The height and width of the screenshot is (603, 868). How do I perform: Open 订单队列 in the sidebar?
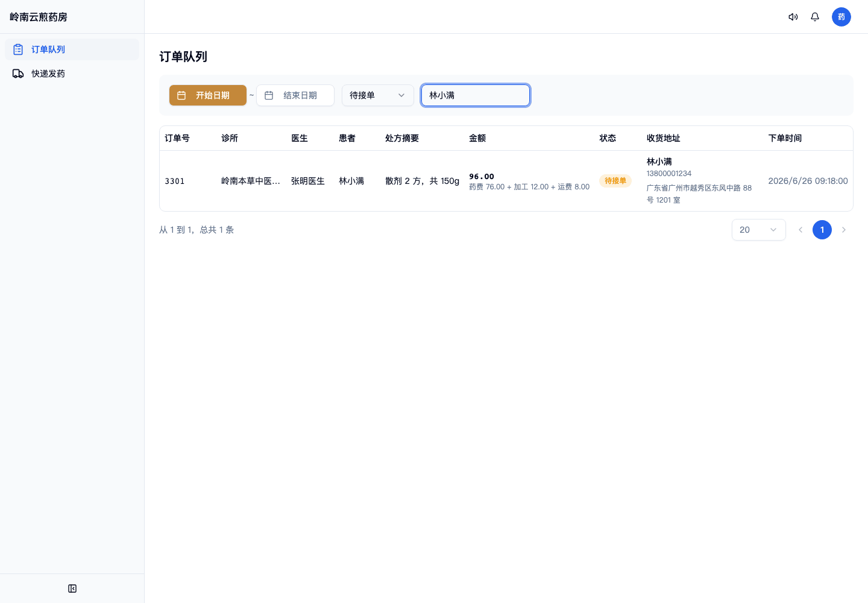click(x=72, y=49)
